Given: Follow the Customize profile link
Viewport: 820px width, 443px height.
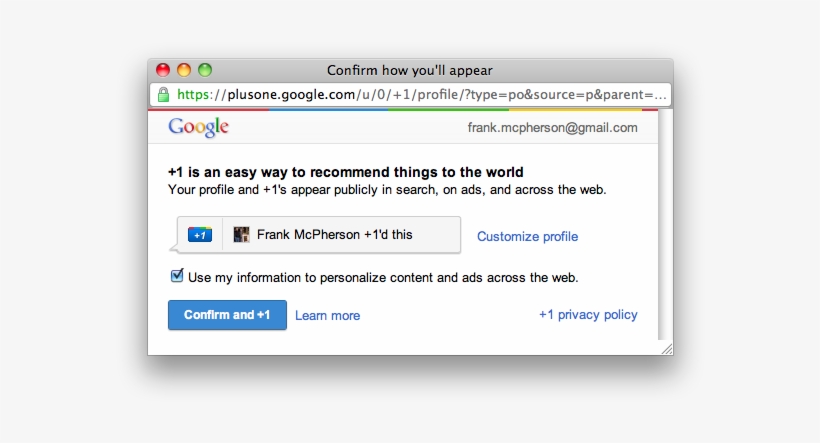Looking at the screenshot, I should pyautogui.click(x=527, y=237).
